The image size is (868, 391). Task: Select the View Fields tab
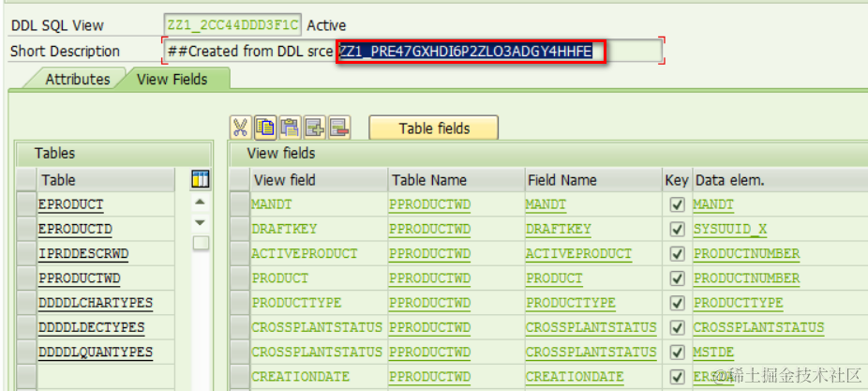pos(172,79)
